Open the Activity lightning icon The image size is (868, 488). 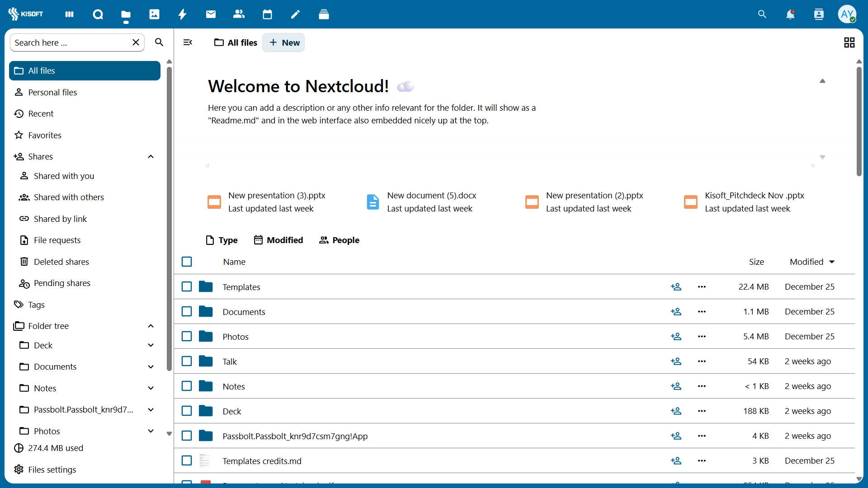tap(183, 14)
